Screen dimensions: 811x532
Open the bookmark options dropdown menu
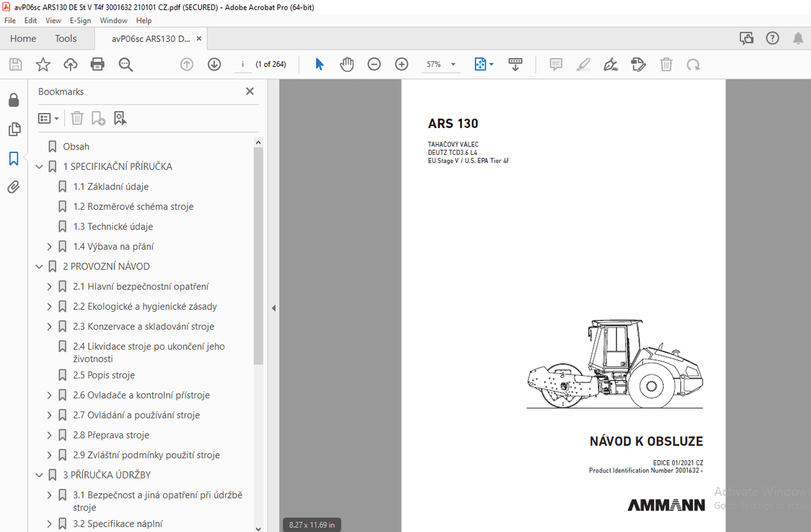pyautogui.click(x=48, y=118)
